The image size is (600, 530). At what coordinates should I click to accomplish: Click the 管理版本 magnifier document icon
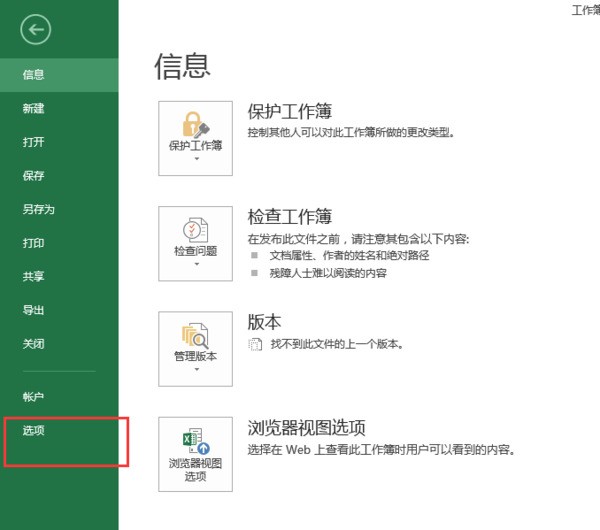click(x=195, y=335)
